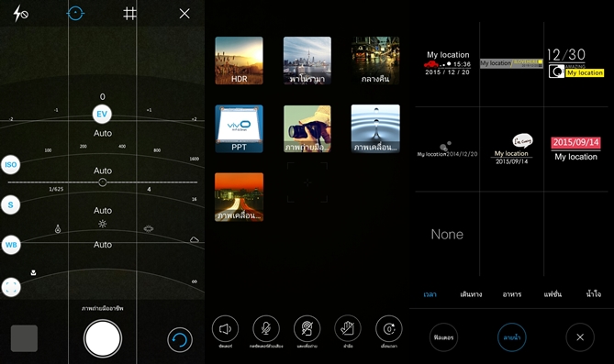
Task: Tap the self-timer icon
Action: tap(389, 328)
